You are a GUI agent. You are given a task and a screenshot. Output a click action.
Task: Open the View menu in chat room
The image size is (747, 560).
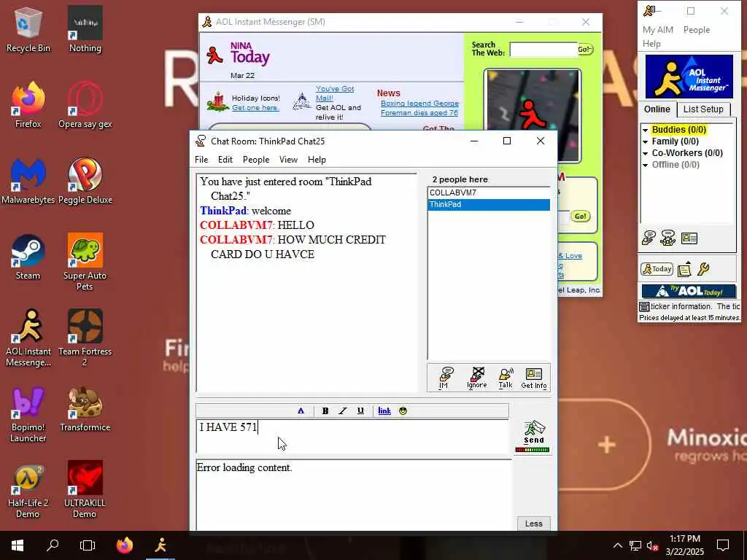pos(288,160)
